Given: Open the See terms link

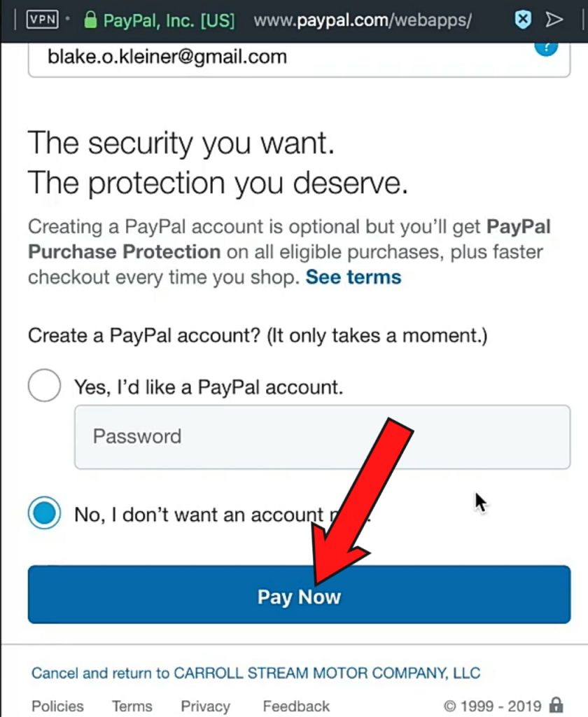Looking at the screenshot, I should pyautogui.click(x=353, y=277).
